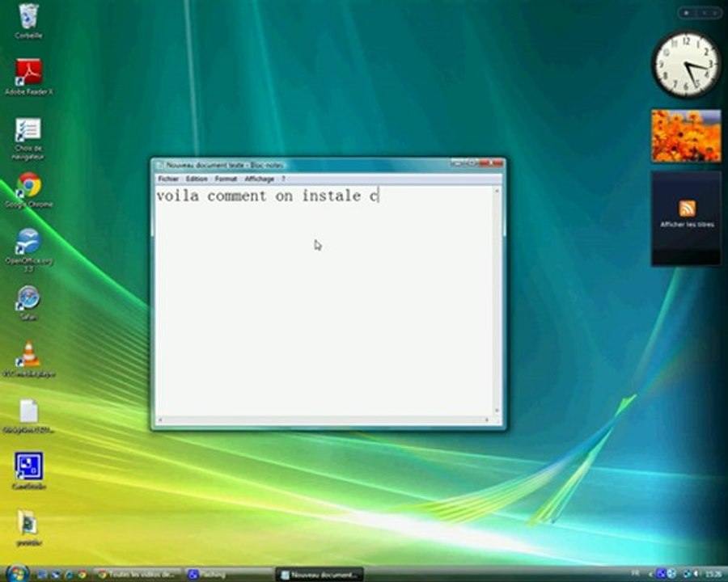Click the taskbar clock showing time
This screenshot has width=728, height=582.
click(x=713, y=574)
